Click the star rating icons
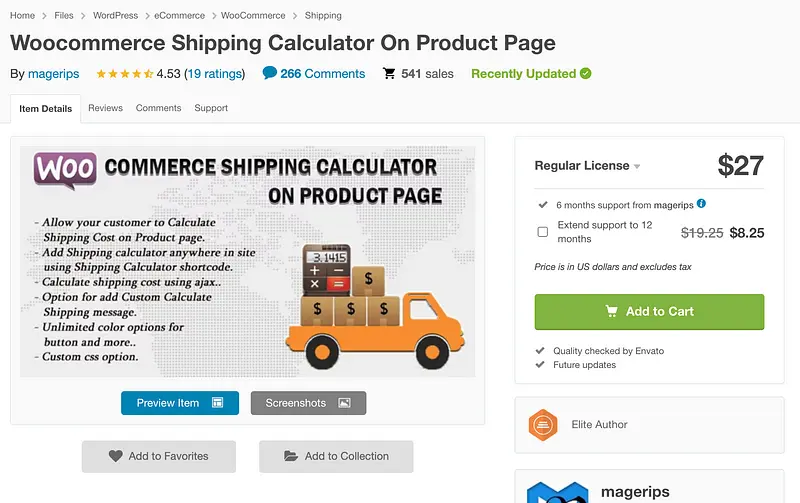Screen dimensions: 800x503 pos(124,74)
